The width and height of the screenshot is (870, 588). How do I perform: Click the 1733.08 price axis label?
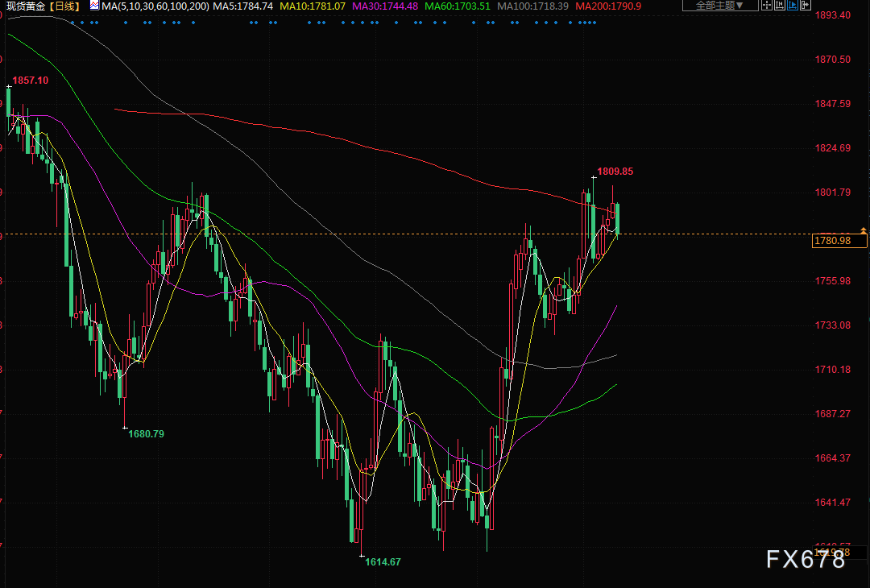pos(832,325)
